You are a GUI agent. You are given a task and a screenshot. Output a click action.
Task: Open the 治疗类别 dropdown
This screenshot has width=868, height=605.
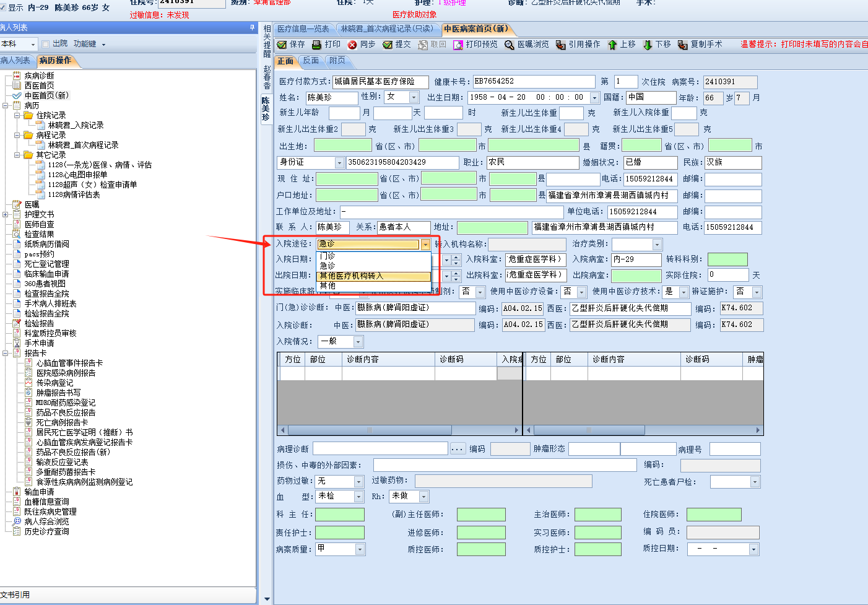pyautogui.click(x=658, y=245)
